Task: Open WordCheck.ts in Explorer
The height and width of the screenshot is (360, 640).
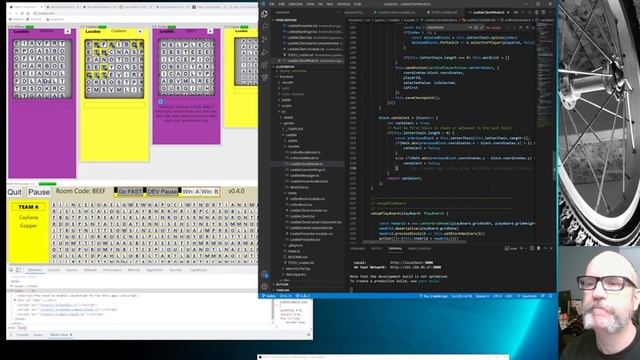Action: 299,187
